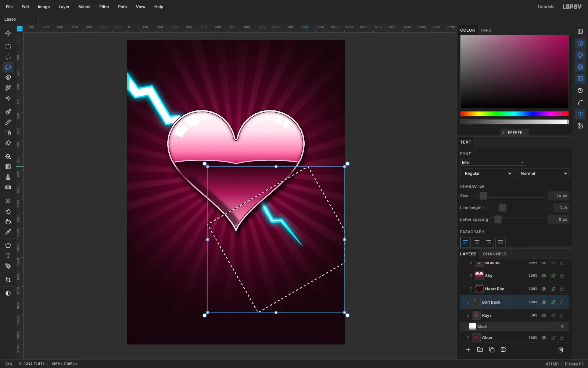The image size is (588, 368).
Task: Select the Elliptical Marquee tool
Action: (8, 57)
